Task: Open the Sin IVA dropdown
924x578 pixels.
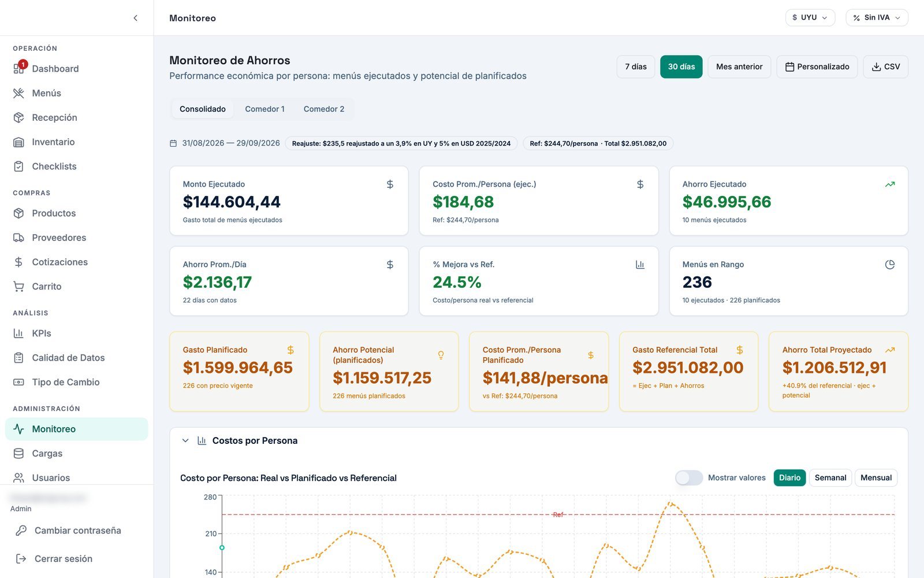Action: [877, 17]
